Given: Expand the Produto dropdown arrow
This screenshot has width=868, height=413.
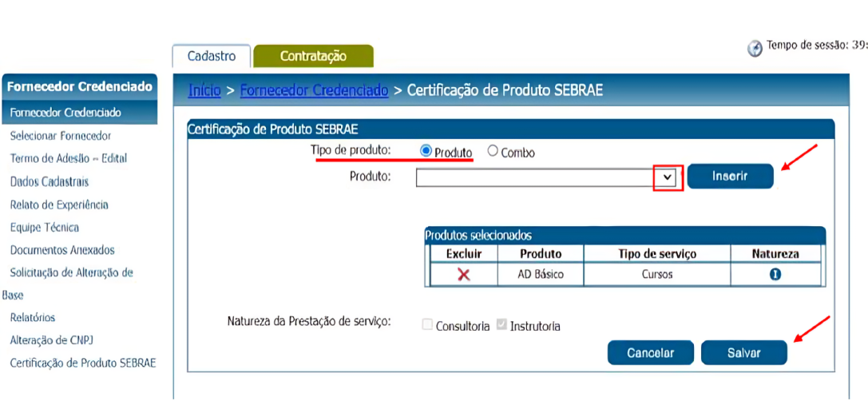Looking at the screenshot, I should click(x=668, y=177).
